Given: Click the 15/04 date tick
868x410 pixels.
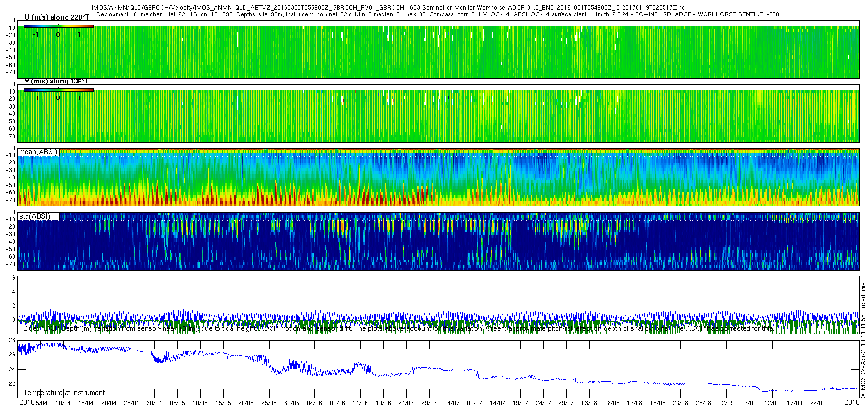Looking at the screenshot, I should pyautogui.click(x=86, y=403).
